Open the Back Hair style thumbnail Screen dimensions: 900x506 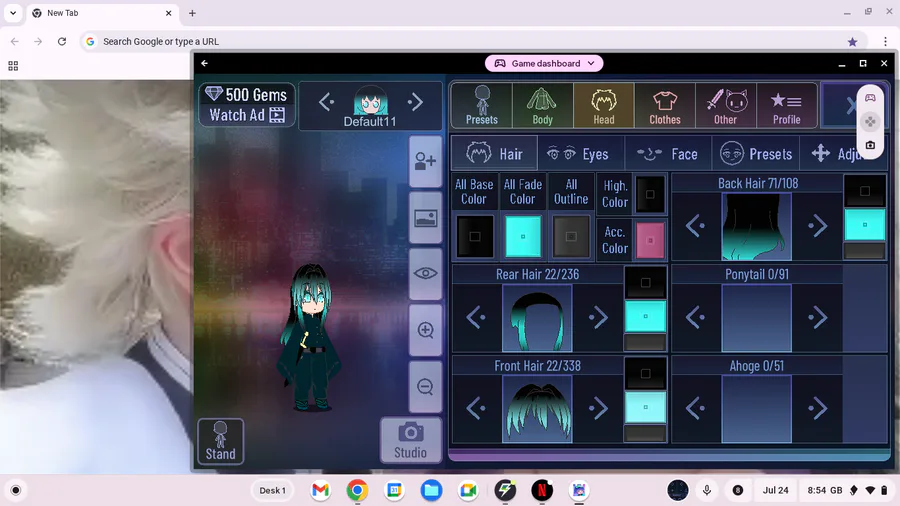757,226
